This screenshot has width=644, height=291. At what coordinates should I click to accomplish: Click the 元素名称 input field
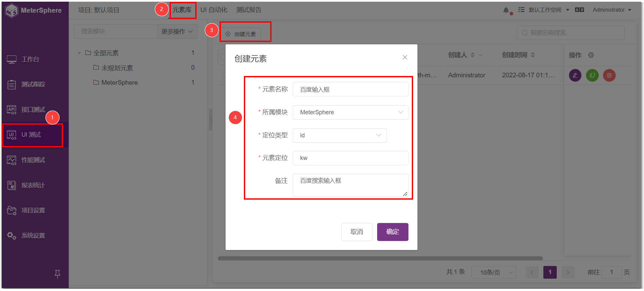(x=350, y=89)
